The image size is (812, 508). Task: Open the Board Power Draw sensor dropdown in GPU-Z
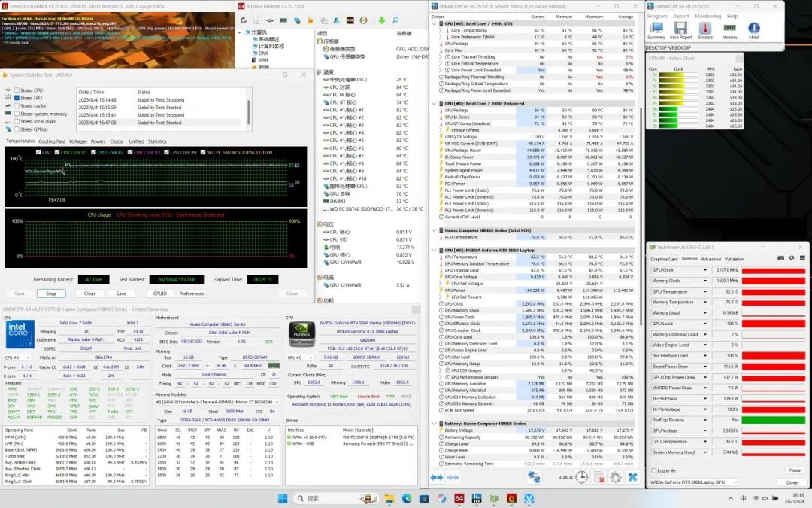pos(704,367)
